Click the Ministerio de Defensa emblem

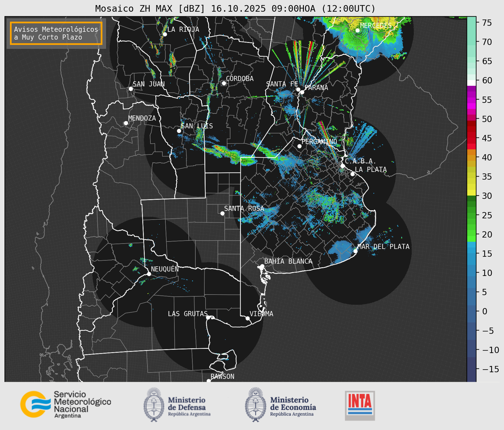[154, 405]
